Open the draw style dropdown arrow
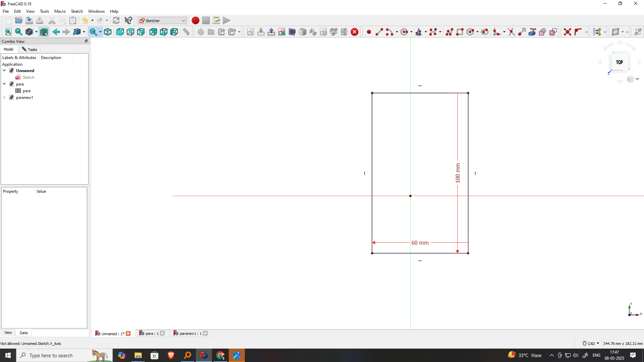The image size is (644, 362). (36, 32)
